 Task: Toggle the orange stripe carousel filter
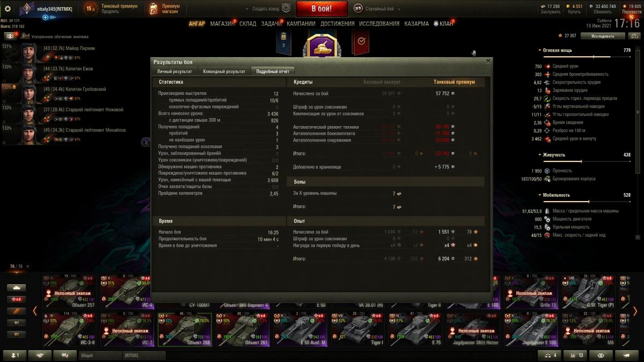tap(16, 311)
